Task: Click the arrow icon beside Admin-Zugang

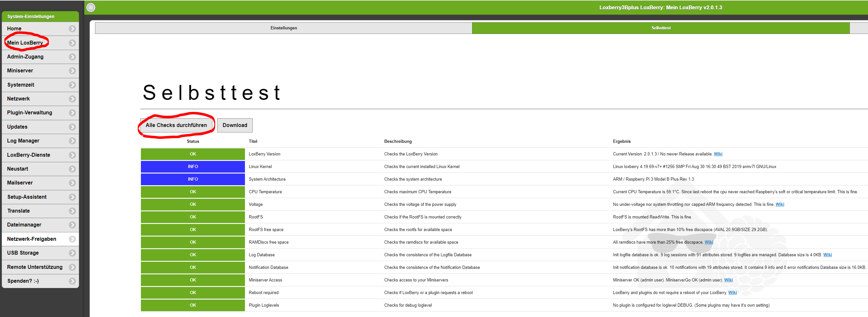Action: pos(72,57)
